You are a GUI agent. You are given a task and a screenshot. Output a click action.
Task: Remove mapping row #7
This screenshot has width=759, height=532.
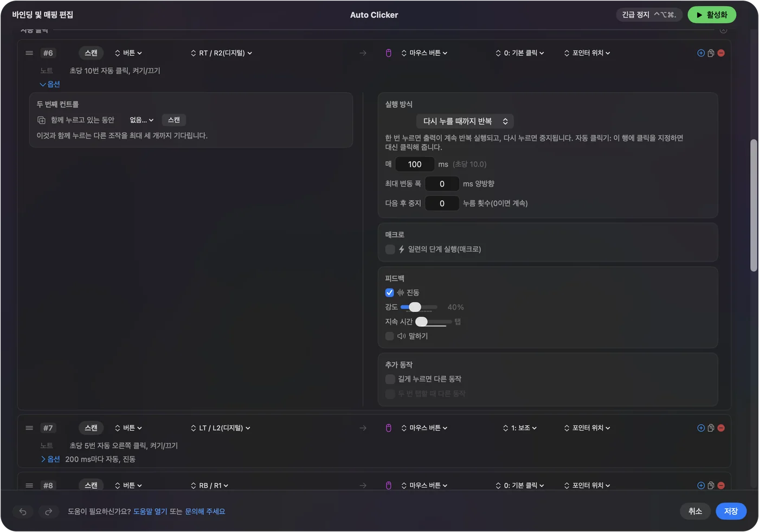coord(721,428)
